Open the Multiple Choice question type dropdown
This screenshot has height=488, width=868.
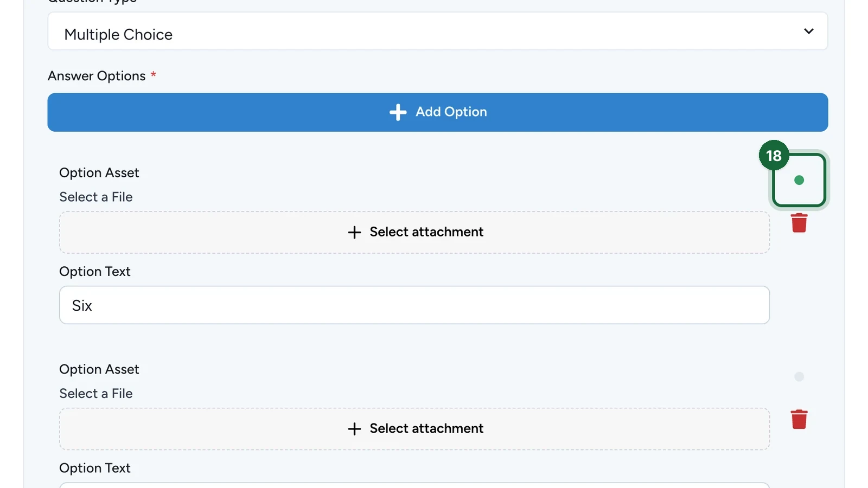(437, 31)
